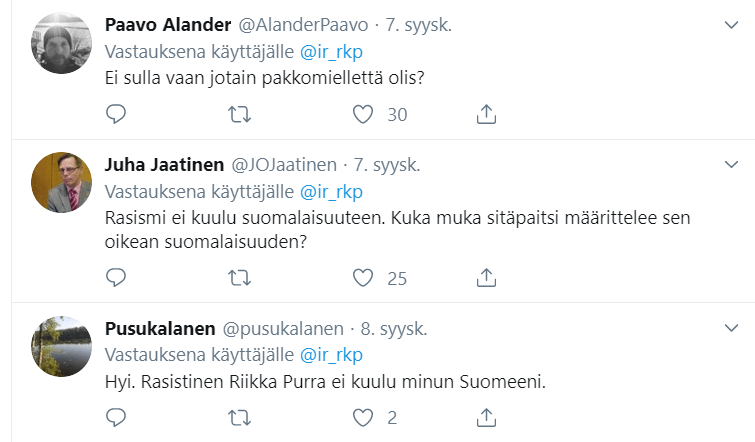
Task: Like Juha Jaatinen's tweet
Action: pos(363,277)
